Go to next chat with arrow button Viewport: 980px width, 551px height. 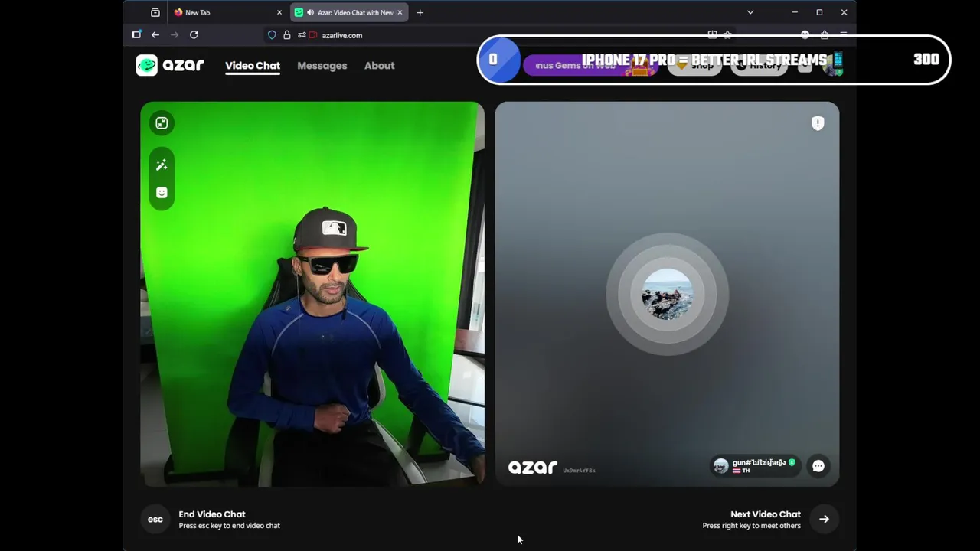tap(824, 519)
